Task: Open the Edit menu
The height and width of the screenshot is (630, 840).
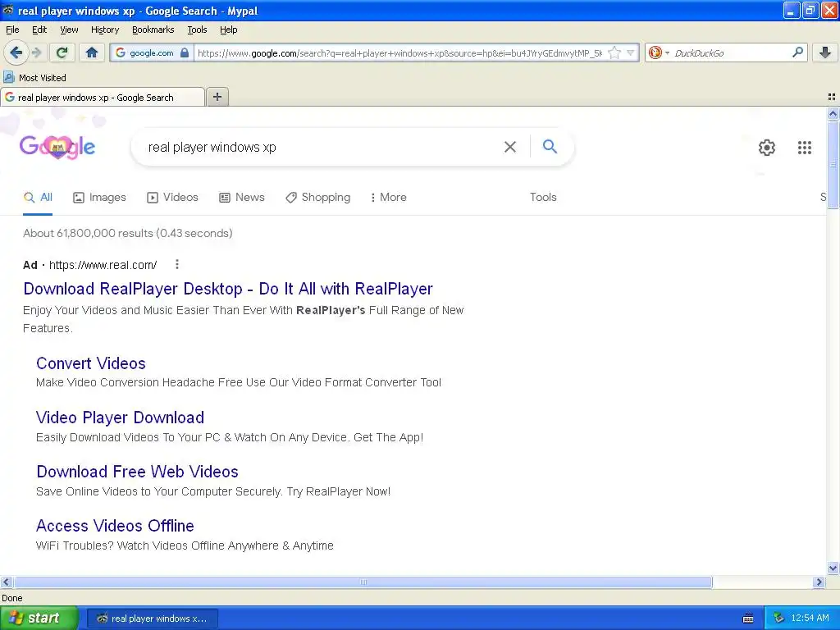Action: pos(39,30)
